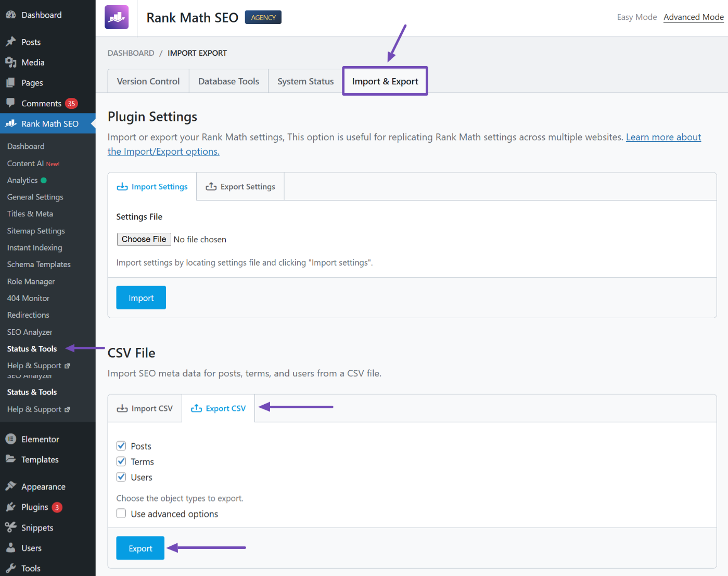Uncheck the Users checkbox
The width and height of the screenshot is (728, 576).
click(x=121, y=477)
